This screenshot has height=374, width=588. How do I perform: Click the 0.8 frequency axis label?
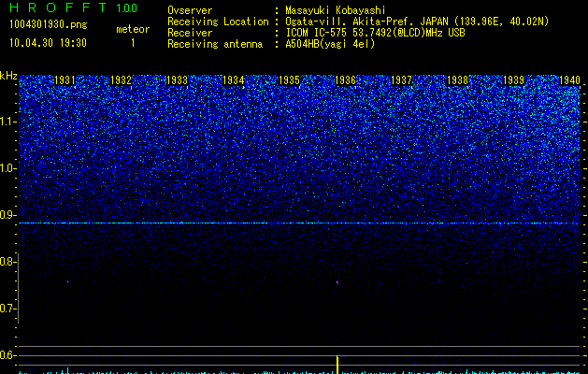click(x=7, y=262)
